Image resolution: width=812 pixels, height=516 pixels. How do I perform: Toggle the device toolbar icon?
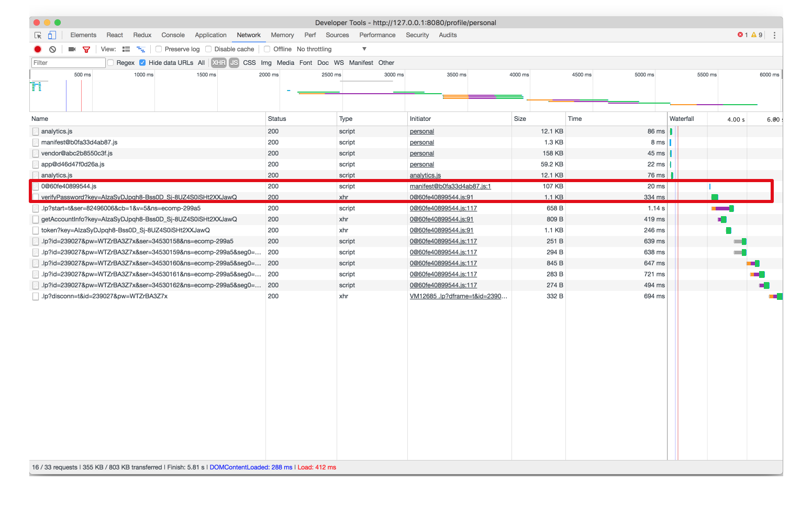52,35
